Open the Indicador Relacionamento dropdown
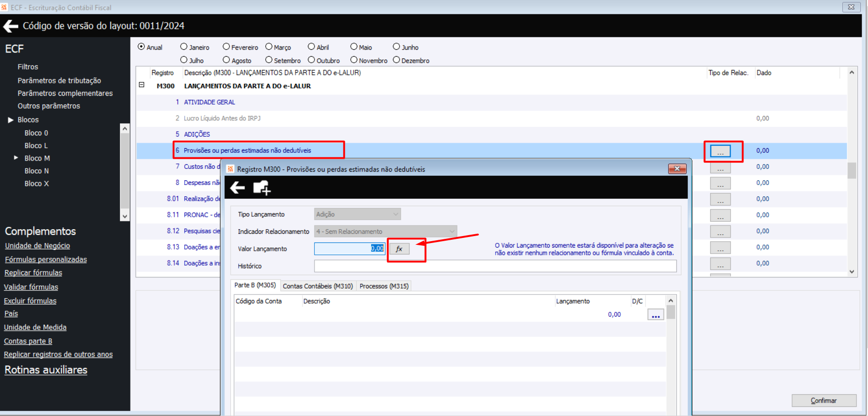 385,231
